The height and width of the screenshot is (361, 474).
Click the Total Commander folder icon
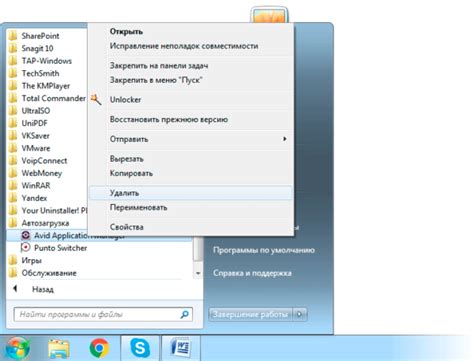13,98
